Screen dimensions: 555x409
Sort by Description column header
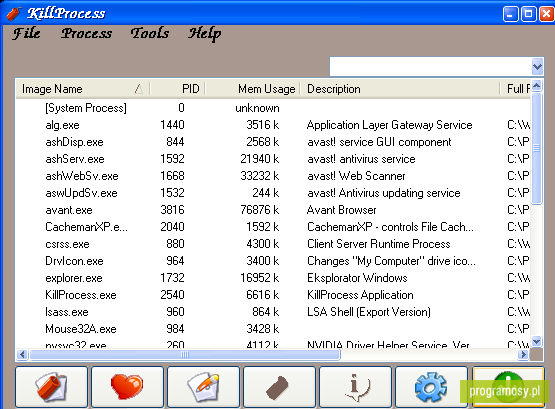click(x=400, y=89)
